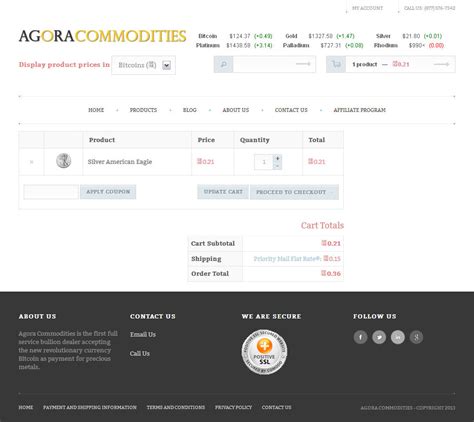This screenshot has width=474, height=422.
Task: Click Proceed to Checkout button
Action: pyautogui.click(x=294, y=192)
